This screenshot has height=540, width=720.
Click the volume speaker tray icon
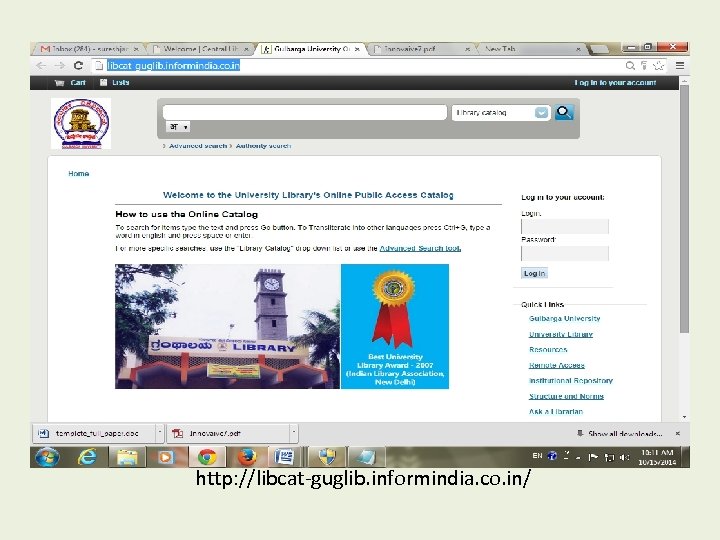tap(624, 457)
